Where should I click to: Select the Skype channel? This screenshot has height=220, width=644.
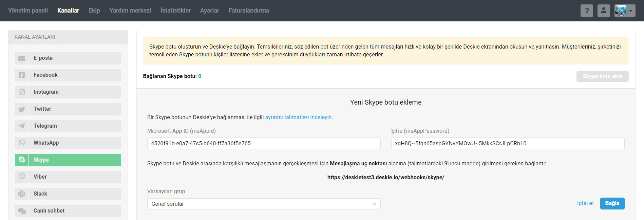coord(68,160)
